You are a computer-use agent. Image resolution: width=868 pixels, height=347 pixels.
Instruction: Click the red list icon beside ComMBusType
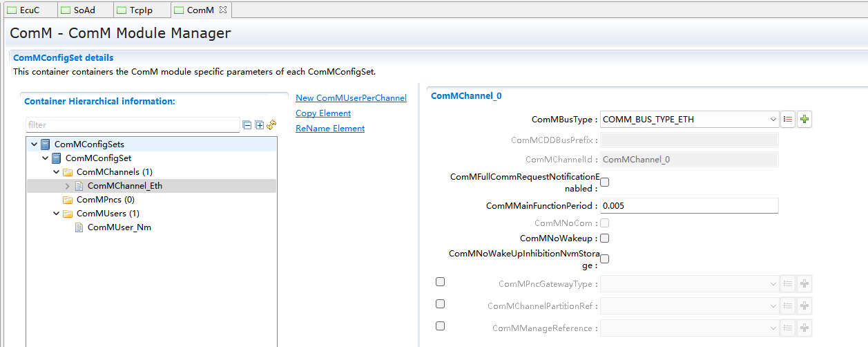pyautogui.click(x=788, y=120)
